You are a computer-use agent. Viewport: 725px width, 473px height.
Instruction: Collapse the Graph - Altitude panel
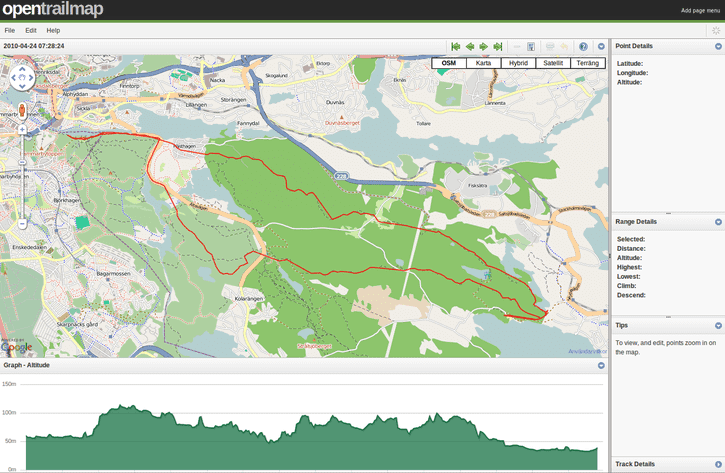[601, 365]
